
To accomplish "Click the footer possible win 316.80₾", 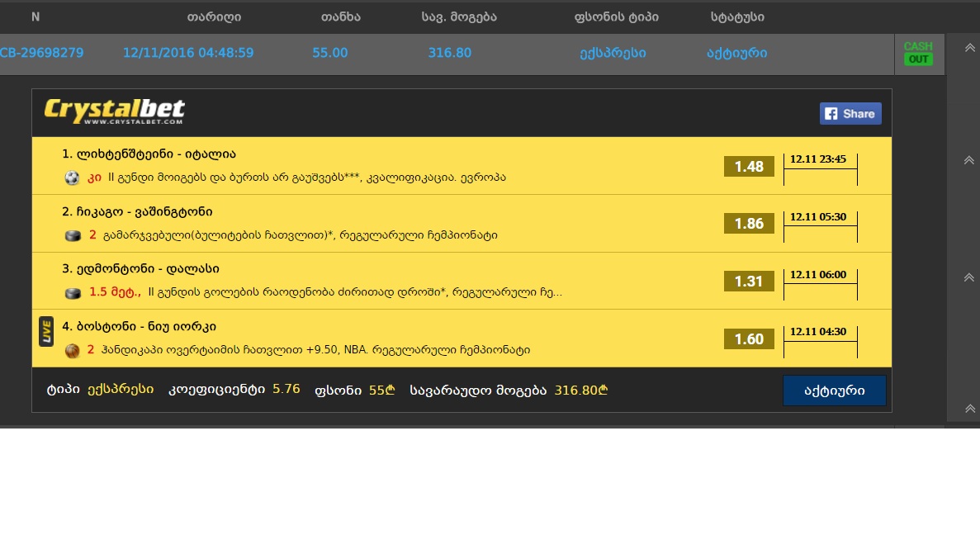I will tap(581, 391).
